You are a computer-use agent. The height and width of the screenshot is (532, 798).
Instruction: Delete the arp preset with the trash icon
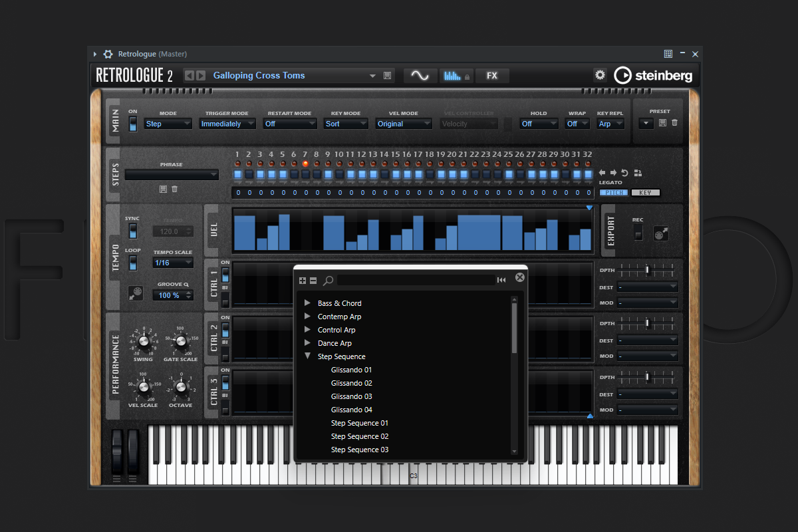675,122
